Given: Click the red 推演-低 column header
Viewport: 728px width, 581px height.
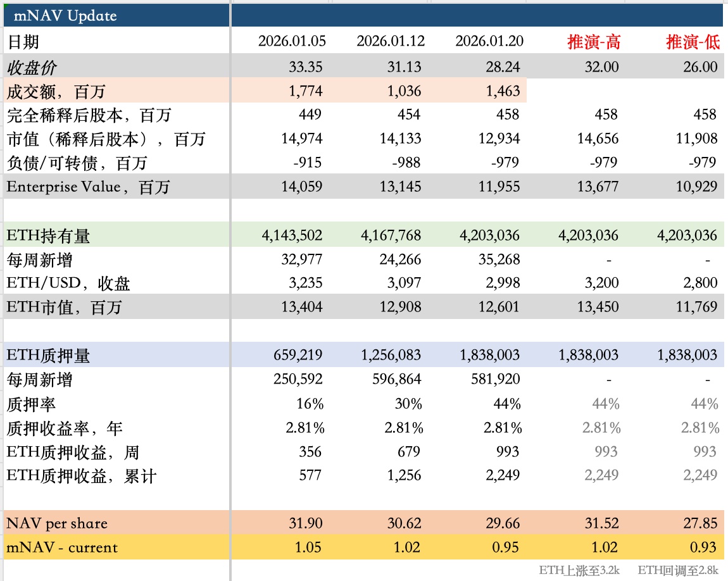Looking at the screenshot, I should tap(693, 42).
